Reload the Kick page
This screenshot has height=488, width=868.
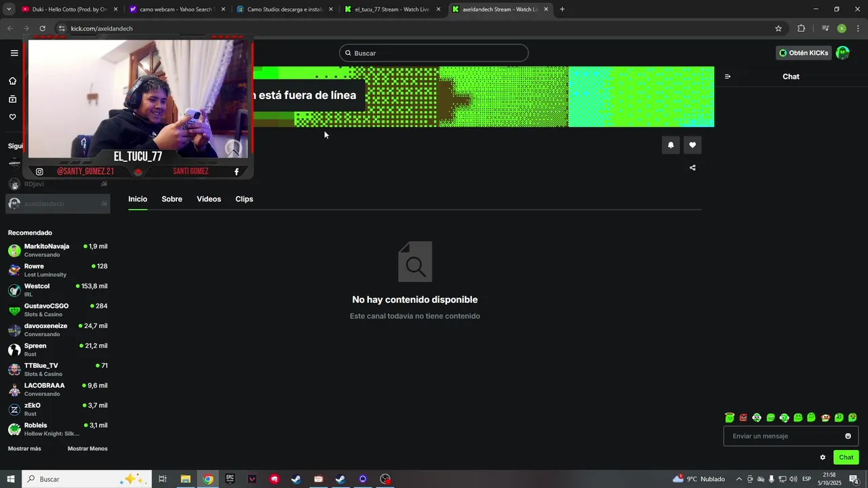[42, 28]
